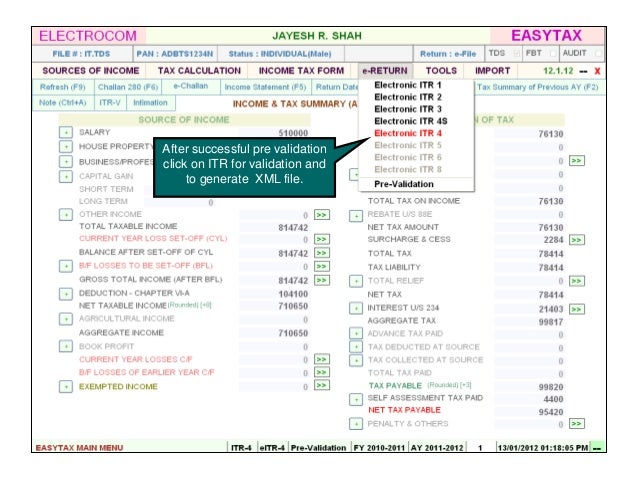Open details arrow for B/F LOSSES TO BE SET-OFF
Image resolution: width=638 pixels, height=479 pixels.
321,267
